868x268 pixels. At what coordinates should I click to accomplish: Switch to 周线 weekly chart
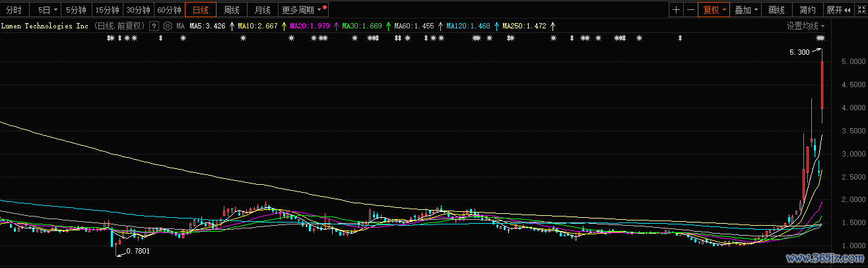[232, 10]
